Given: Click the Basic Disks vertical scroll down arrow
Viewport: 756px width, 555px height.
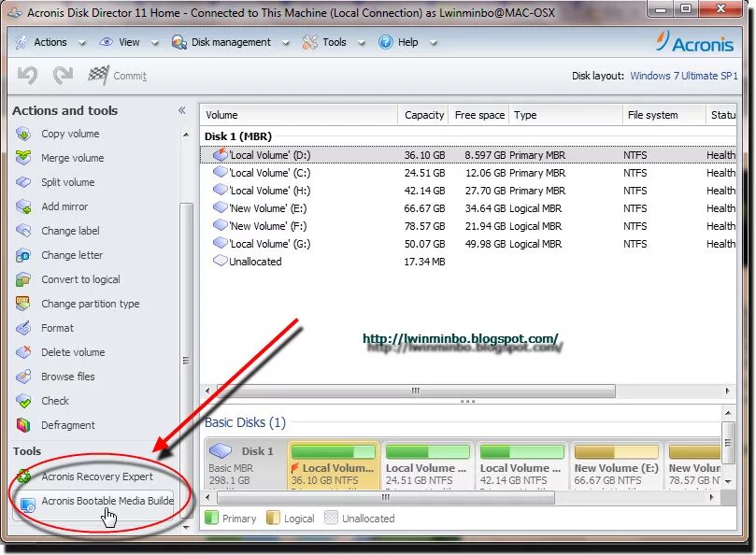Looking at the screenshot, I should pos(728,481).
